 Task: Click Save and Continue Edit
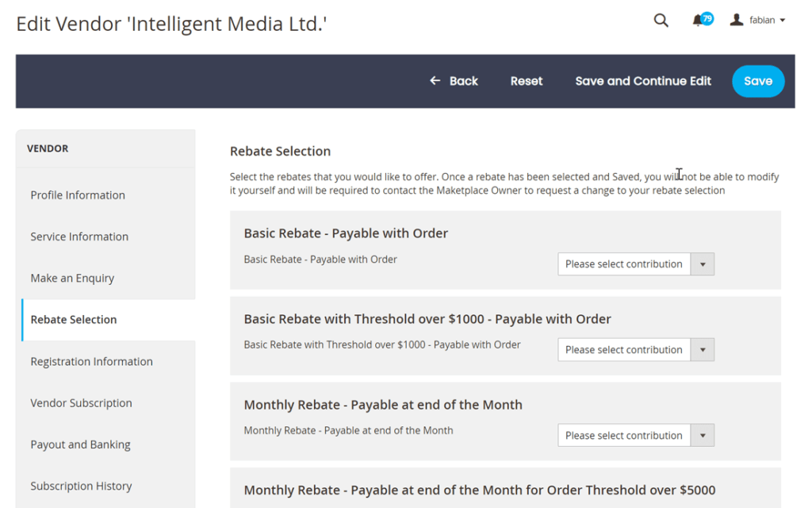(643, 81)
